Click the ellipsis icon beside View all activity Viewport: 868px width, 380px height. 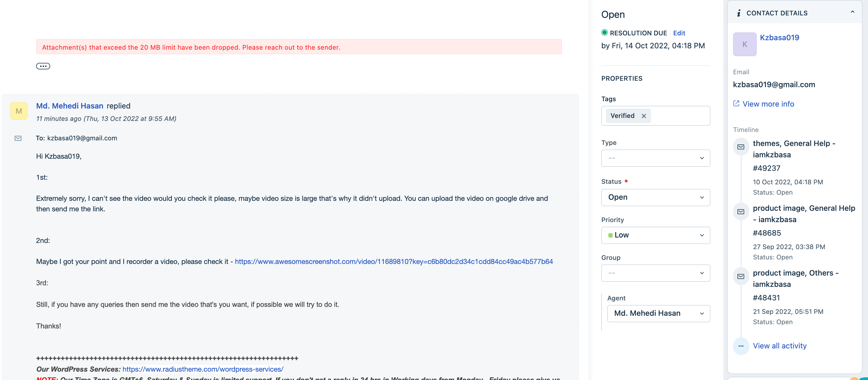[x=741, y=346]
